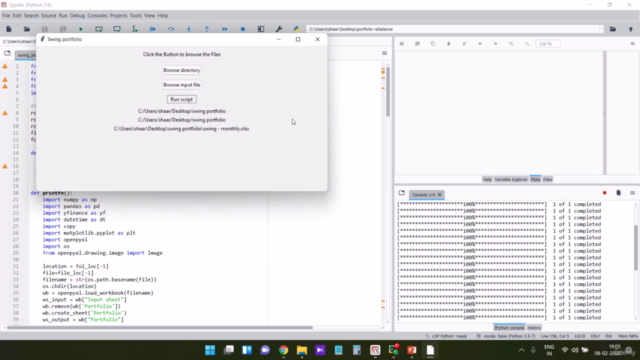
Task: Open the Tools menu
Action: (136, 16)
